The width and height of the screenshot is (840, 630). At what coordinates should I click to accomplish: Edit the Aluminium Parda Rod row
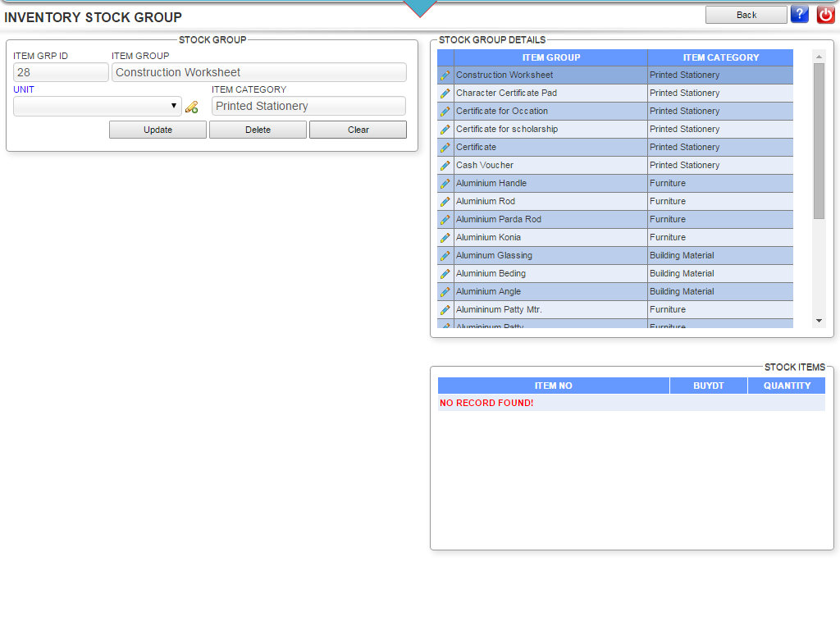pyautogui.click(x=445, y=220)
